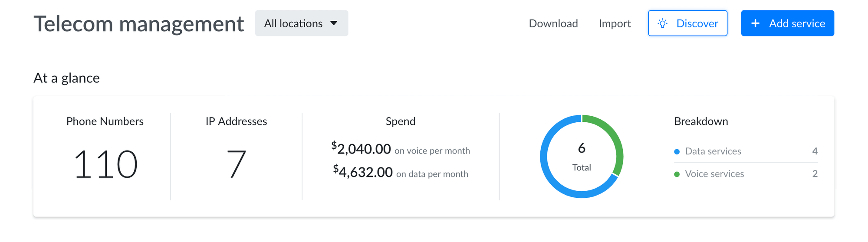This screenshot has width=868, height=242.
Task: Click the $2,040.00 voice spend figure
Action: 362,149
